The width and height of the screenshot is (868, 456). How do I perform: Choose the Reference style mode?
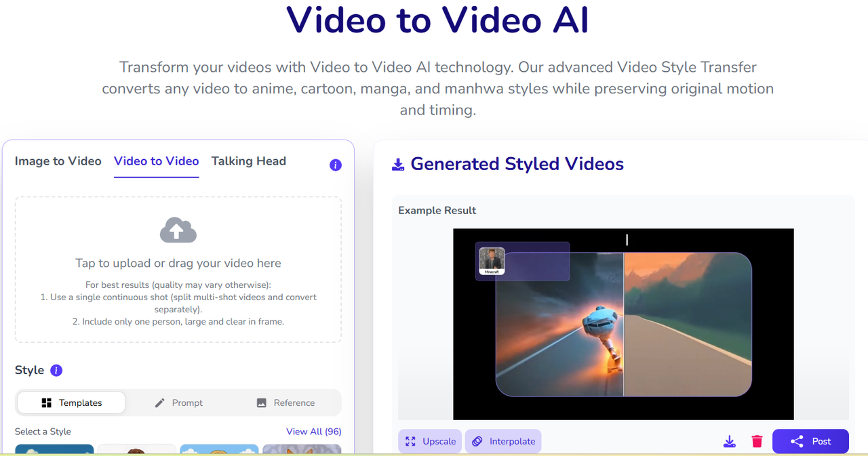click(285, 402)
